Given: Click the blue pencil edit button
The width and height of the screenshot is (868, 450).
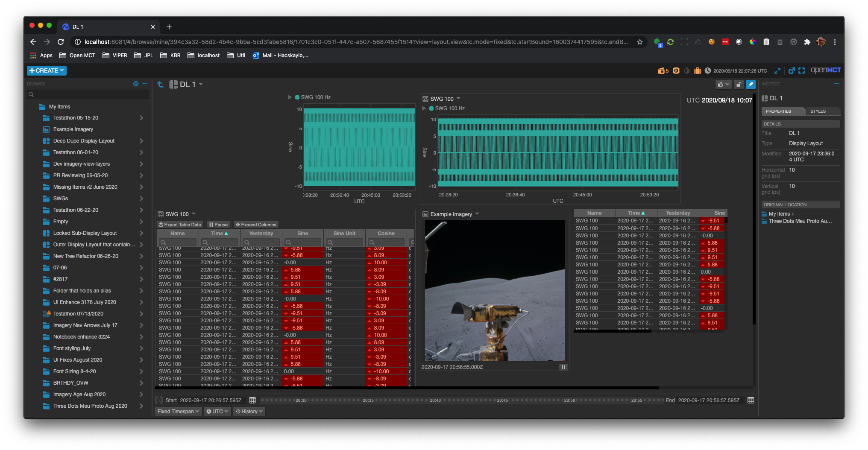Looking at the screenshot, I should [x=751, y=85].
